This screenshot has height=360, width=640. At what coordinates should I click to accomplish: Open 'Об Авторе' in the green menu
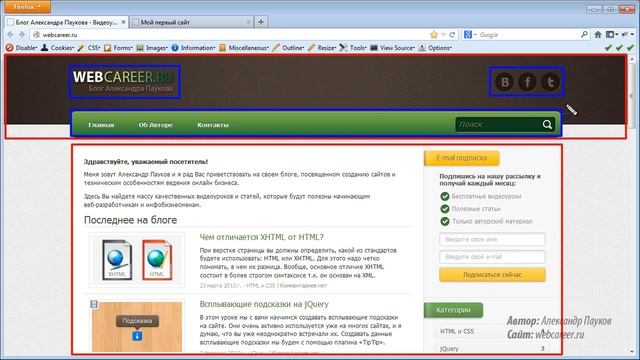pos(156,125)
